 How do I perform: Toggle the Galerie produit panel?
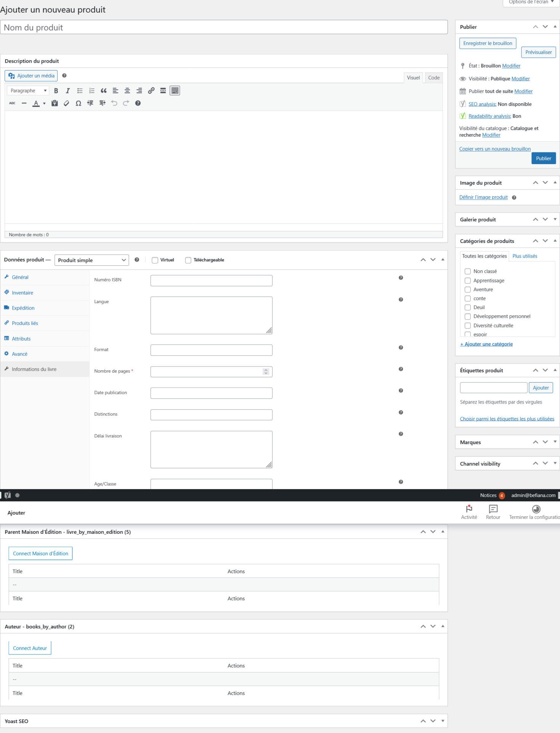tap(555, 219)
